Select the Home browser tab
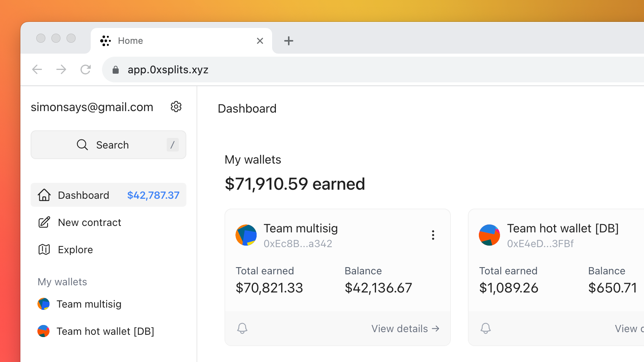The height and width of the screenshot is (362, 644). click(x=181, y=41)
